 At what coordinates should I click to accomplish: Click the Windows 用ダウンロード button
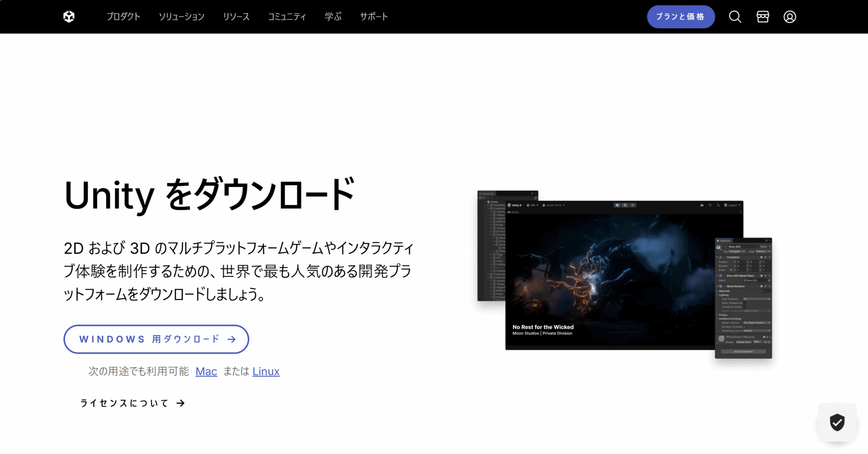(x=156, y=339)
